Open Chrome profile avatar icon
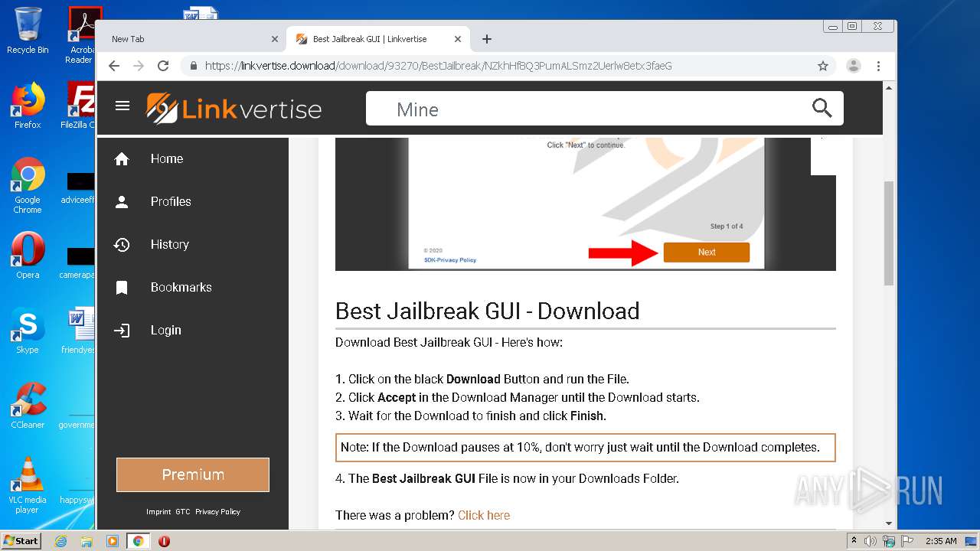Image resolution: width=980 pixels, height=551 pixels. pyautogui.click(x=854, y=66)
